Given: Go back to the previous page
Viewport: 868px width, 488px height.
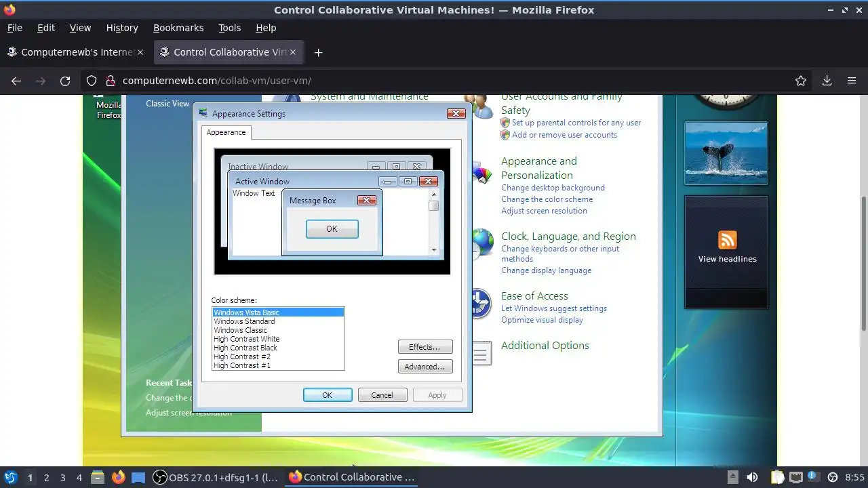Looking at the screenshot, I should (x=16, y=81).
